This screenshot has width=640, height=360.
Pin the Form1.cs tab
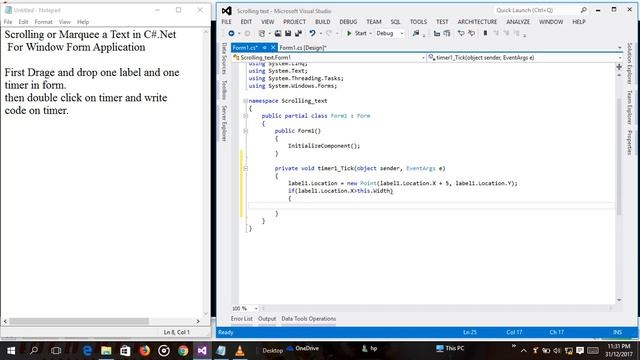tap(264, 48)
